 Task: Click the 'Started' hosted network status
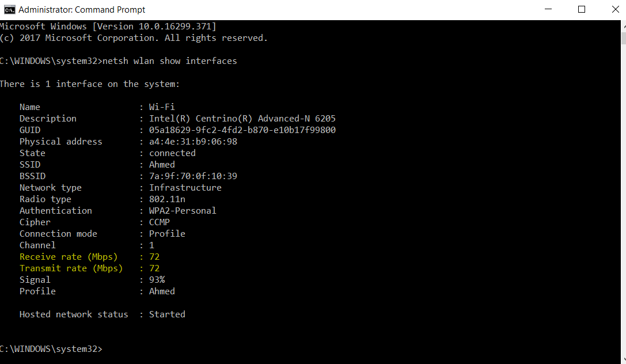click(x=167, y=314)
